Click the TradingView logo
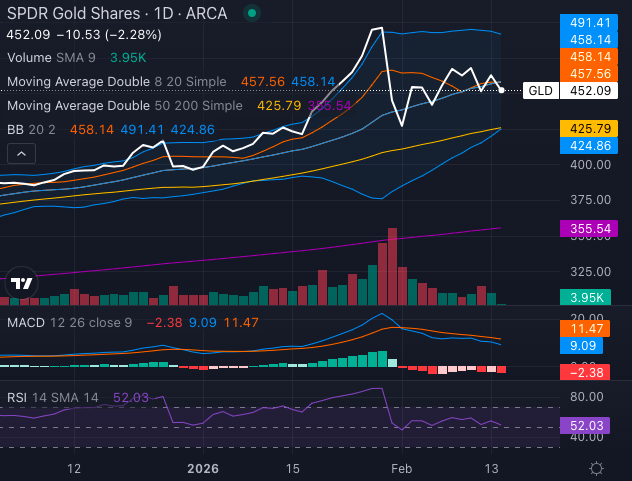Viewport: 632px width, 481px height. (22, 284)
